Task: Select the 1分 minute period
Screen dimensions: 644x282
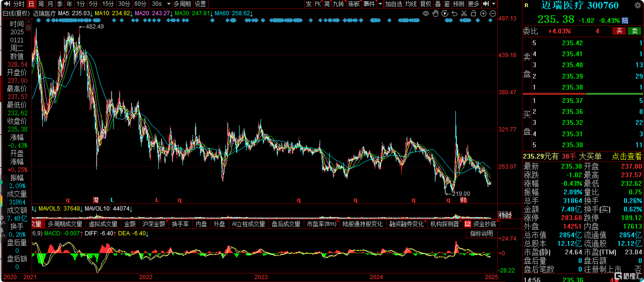Action: [x=80, y=4]
